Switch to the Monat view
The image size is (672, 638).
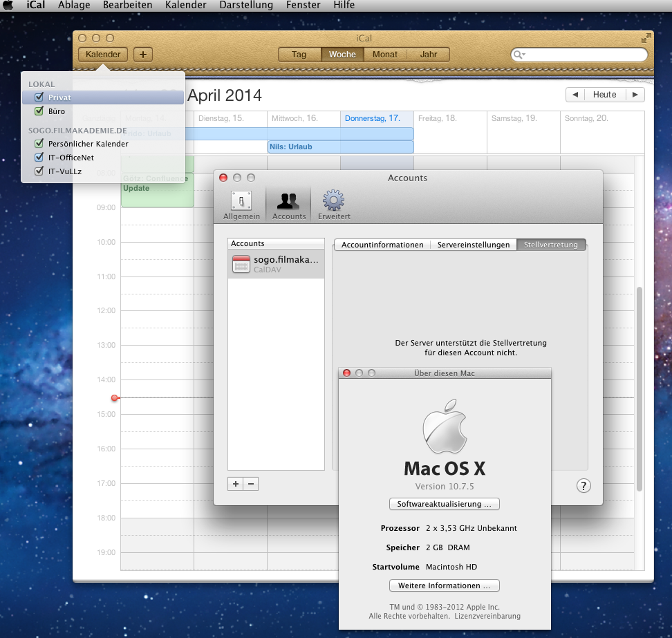pyautogui.click(x=385, y=55)
